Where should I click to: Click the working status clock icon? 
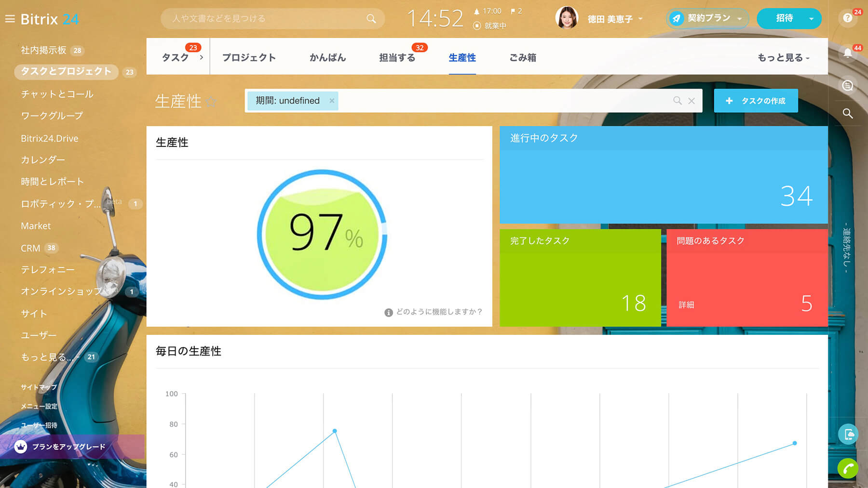coord(477,26)
